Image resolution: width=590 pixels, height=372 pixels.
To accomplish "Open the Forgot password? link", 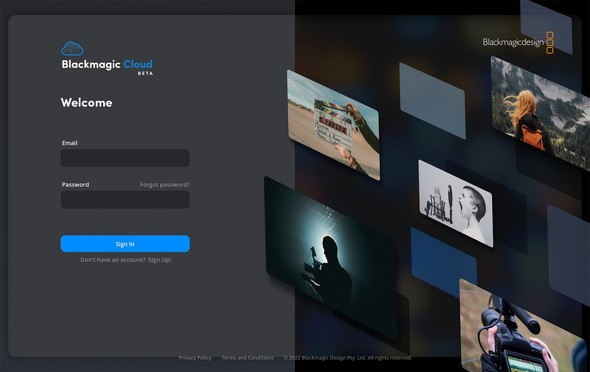I will [x=165, y=184].
